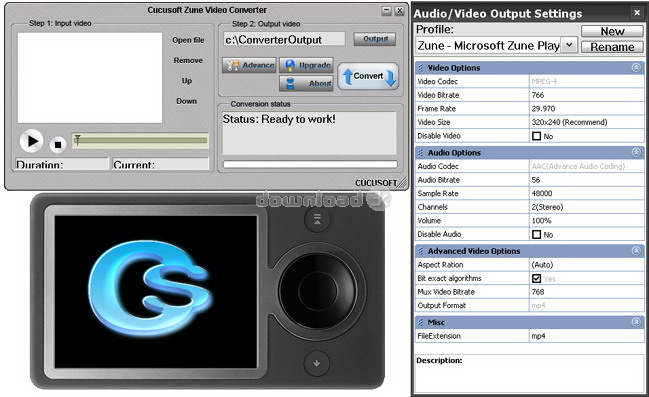Open Advance settings with tools icon
649x397 pixels.
tap(249, 65)
